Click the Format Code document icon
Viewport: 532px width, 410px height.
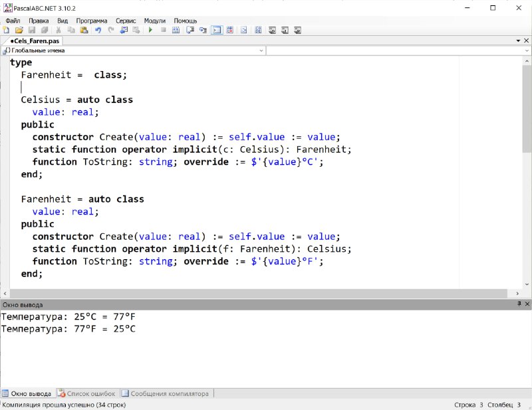[x=243, y=30]
